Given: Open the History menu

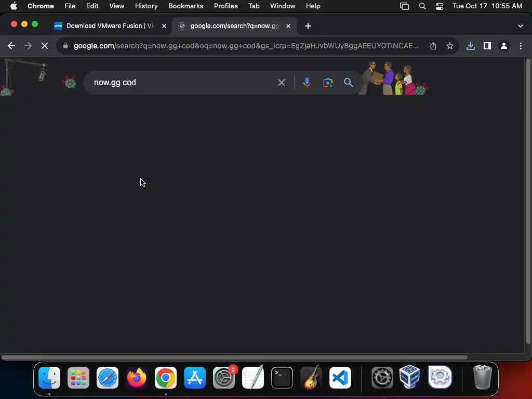Looking at the screenshot, I should point(146,6).
